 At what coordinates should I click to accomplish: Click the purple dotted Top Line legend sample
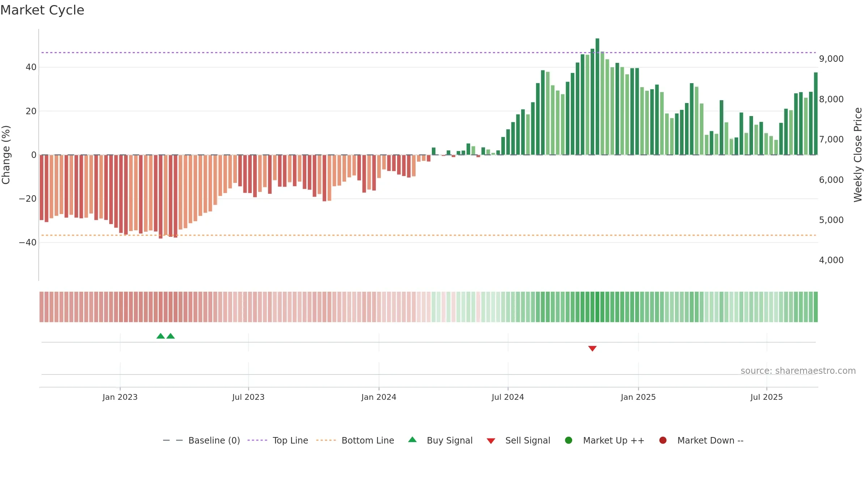tap(257, 440)
